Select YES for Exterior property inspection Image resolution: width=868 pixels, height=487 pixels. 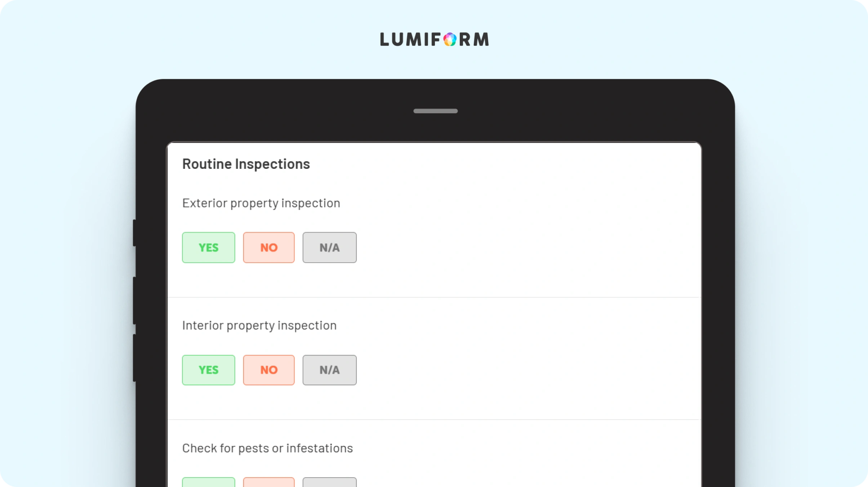209,247
